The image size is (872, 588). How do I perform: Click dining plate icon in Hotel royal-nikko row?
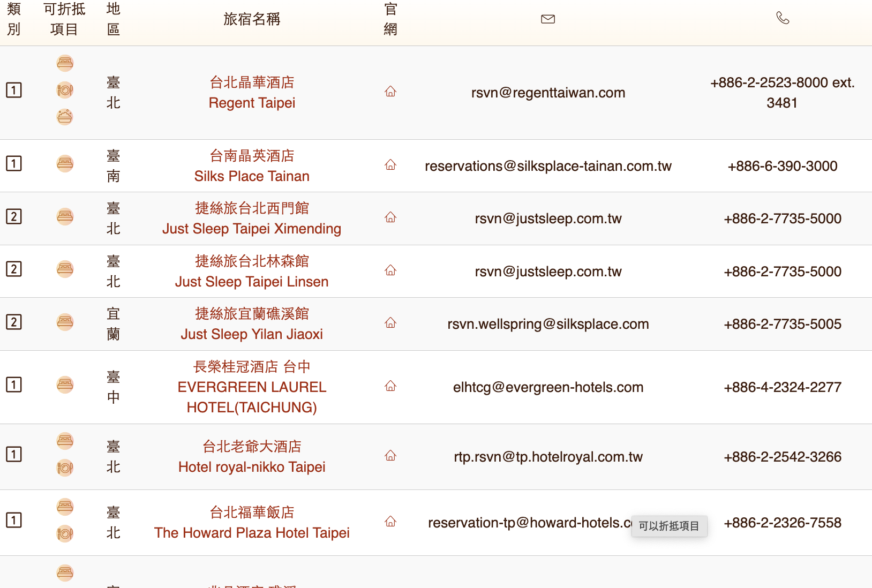(x=65, y=468)
